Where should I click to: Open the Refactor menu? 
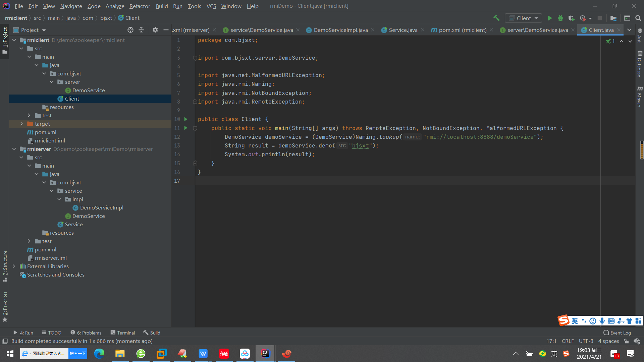click(140, 6)
